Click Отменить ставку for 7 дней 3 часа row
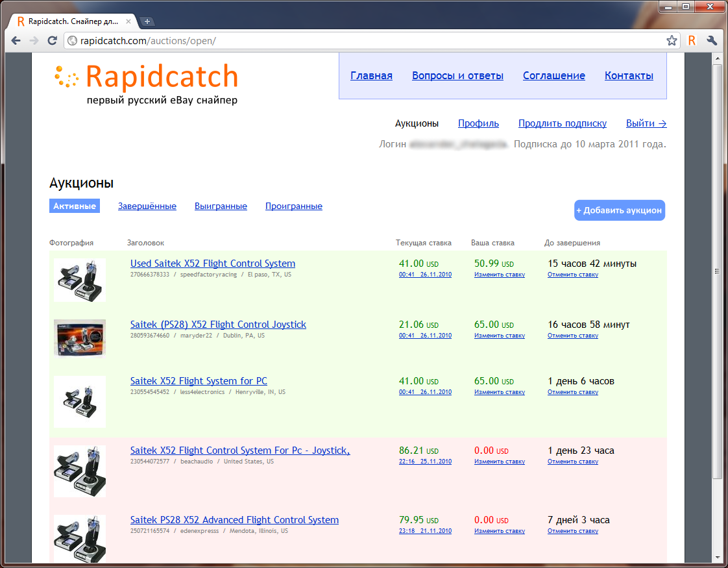728x568 pixels. point(573,531)
